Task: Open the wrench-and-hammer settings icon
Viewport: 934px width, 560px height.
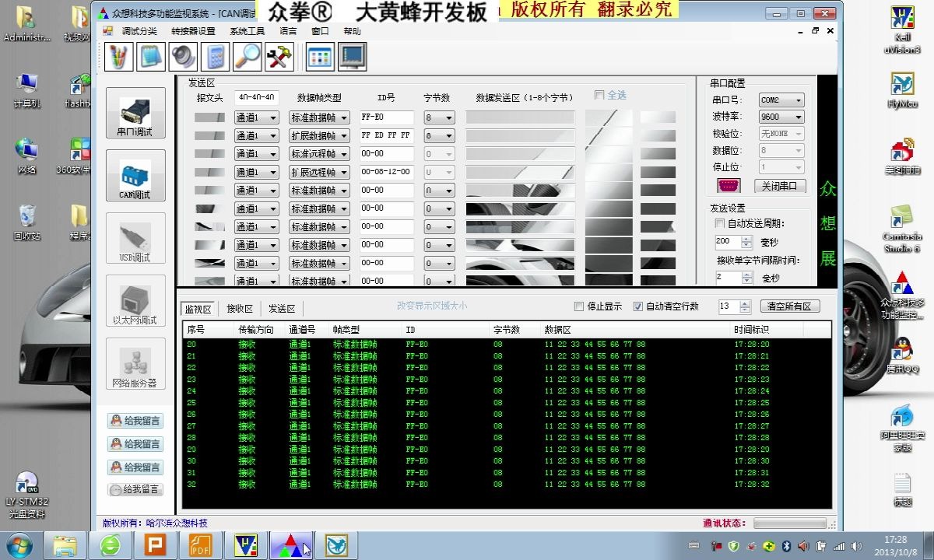Action: [279, 56]
